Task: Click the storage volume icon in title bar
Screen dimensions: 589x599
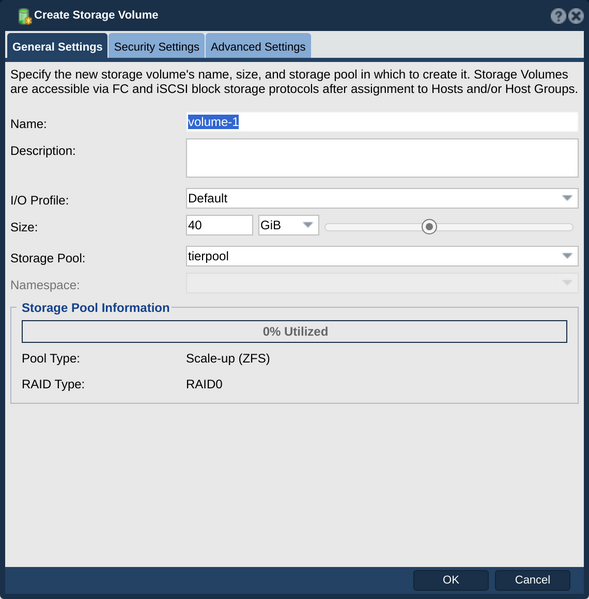Action: [x=25, y=16]
